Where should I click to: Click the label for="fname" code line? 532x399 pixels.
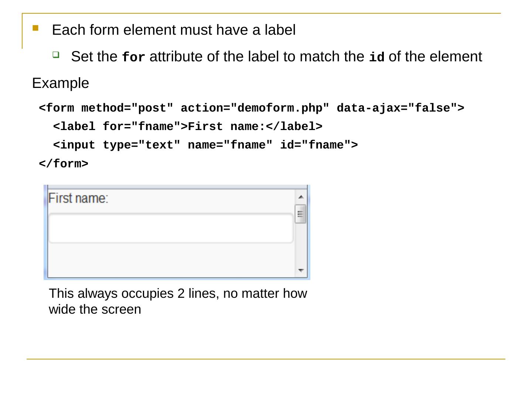188,127
